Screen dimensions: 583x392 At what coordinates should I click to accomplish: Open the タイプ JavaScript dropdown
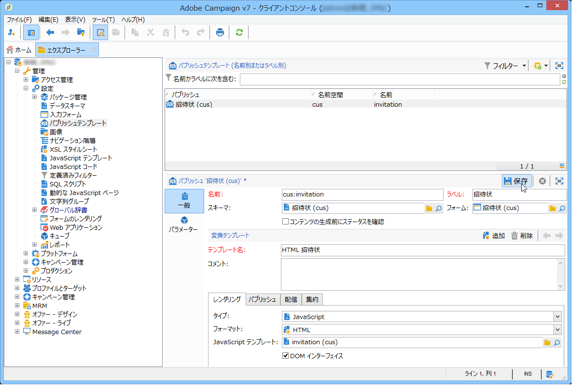[x=557, y=317]
